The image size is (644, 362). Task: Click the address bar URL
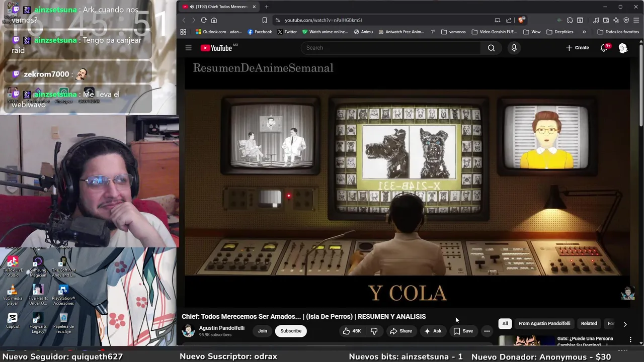[323, 20]
